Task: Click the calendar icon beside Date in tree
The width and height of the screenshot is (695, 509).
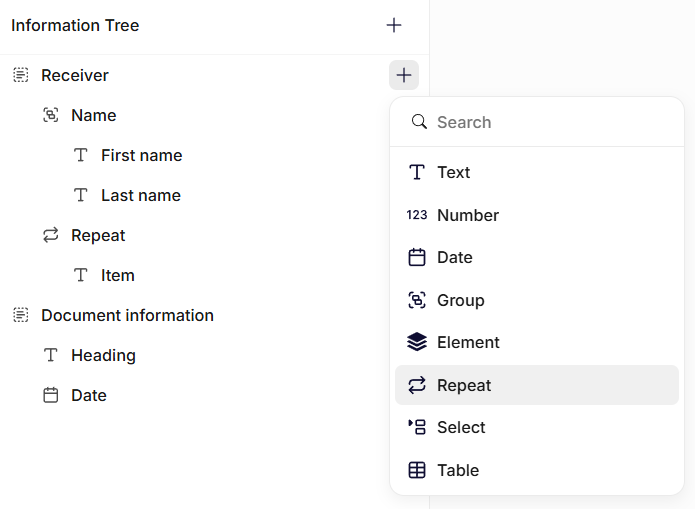Action: [x=50, y=395]
